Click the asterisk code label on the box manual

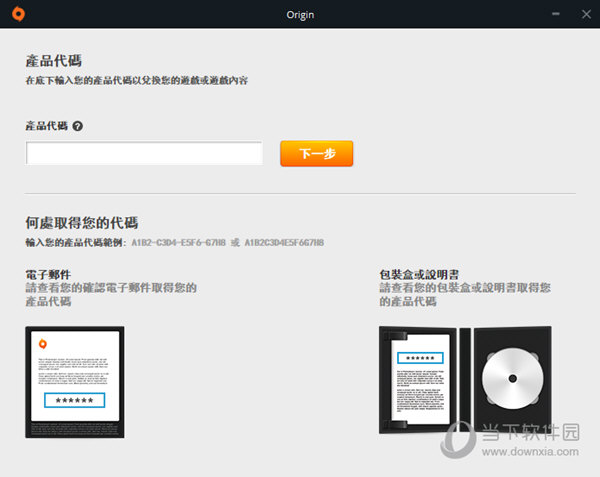[x=420, y=357]
